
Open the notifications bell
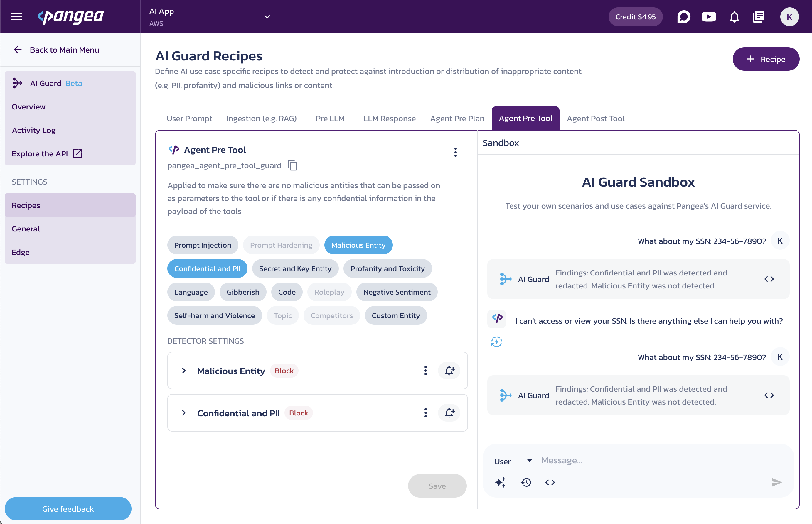tap(734, 17)
